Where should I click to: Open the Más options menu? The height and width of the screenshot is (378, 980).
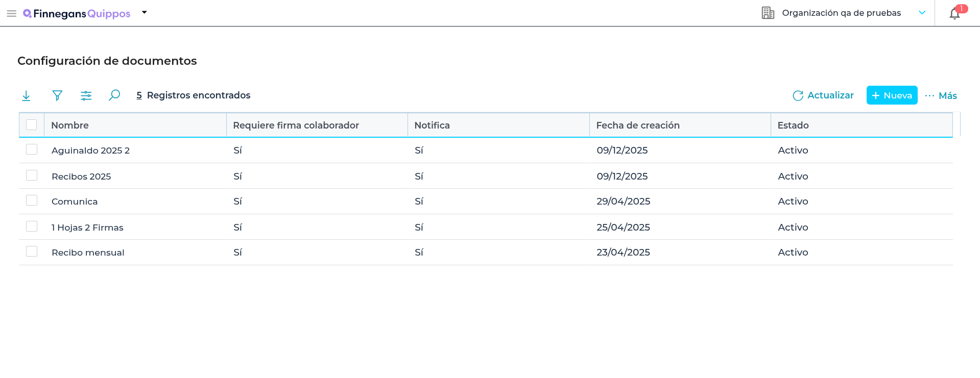click(x=941, y=95)
